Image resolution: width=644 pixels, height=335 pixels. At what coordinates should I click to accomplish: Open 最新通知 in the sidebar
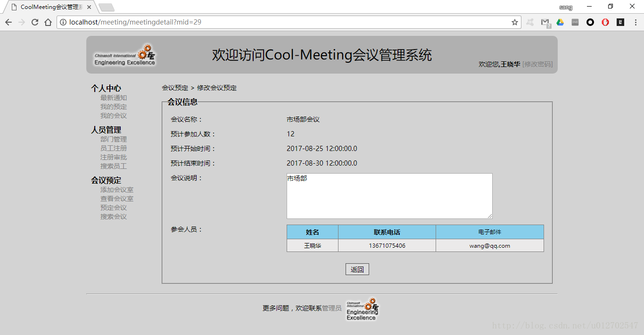pyautogui.click(x=114, y=98)
